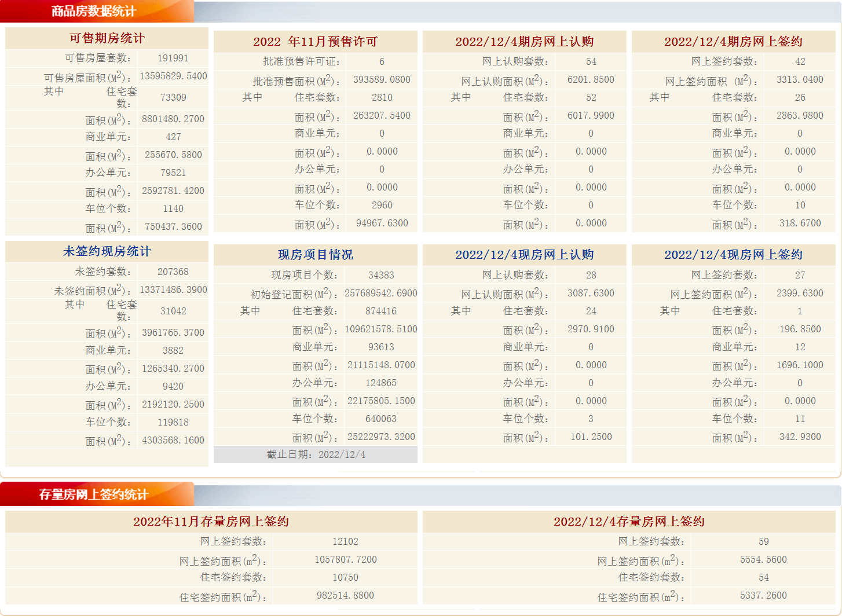Click the value 342.9300
The image size is (842, 616).
(800, 437)
